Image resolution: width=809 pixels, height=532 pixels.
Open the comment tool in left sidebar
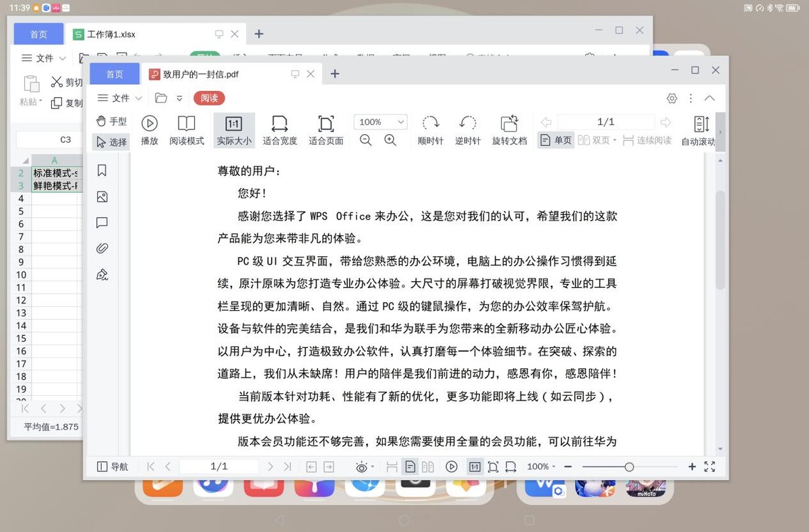coord(102,223)
